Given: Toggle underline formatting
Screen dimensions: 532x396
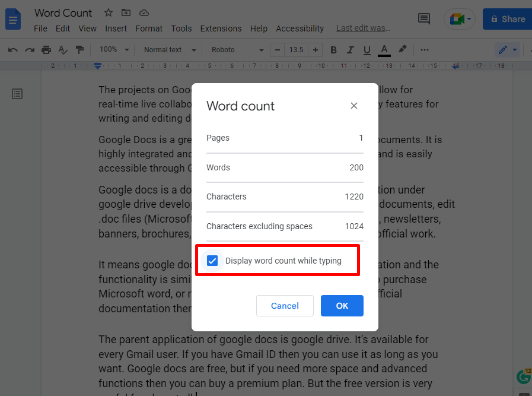Looking at the screenshot, I should (x=367, y=50).
